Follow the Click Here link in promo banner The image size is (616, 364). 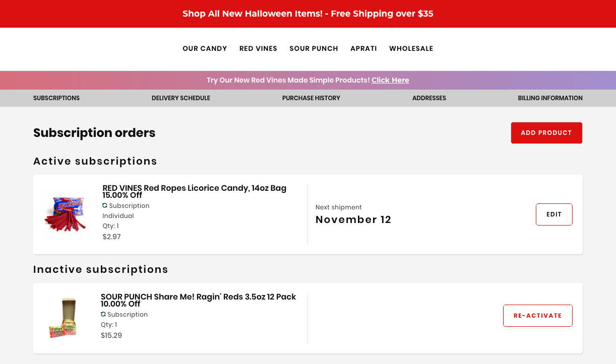pos(390,80)
